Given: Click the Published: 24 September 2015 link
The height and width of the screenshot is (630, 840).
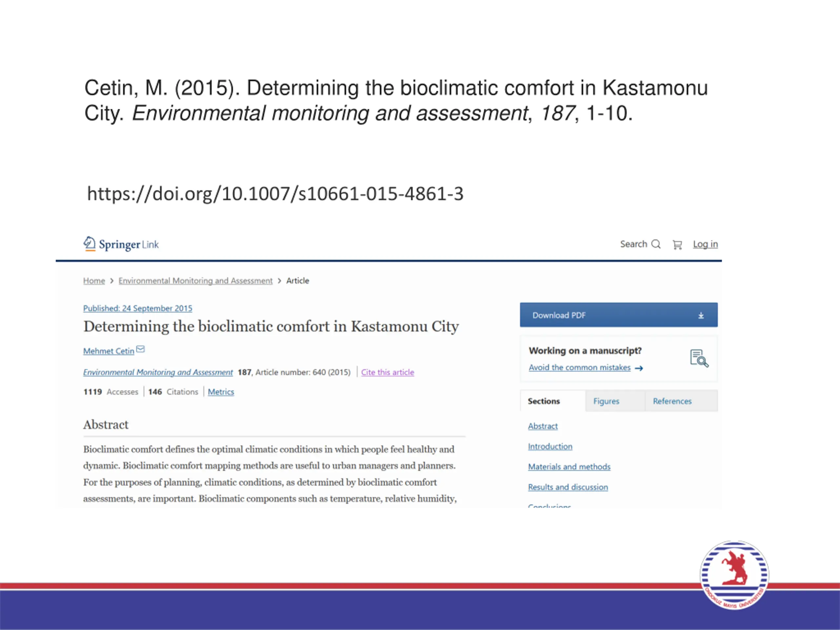Looking at the screenshot, I should pyautogui.click(x=138, y=308).
